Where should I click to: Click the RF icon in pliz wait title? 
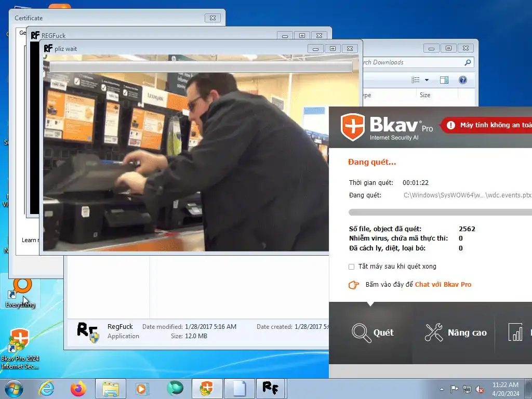[48, 48]
